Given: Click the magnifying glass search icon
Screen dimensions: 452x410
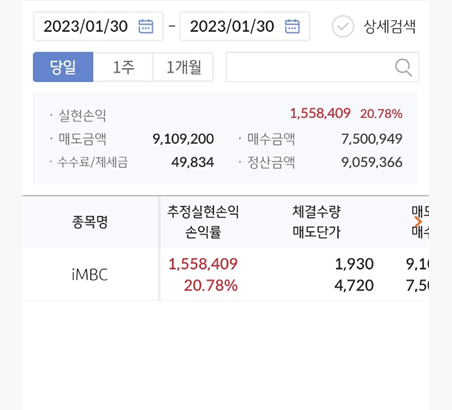Looking at the screenshot, I should 403,68.
